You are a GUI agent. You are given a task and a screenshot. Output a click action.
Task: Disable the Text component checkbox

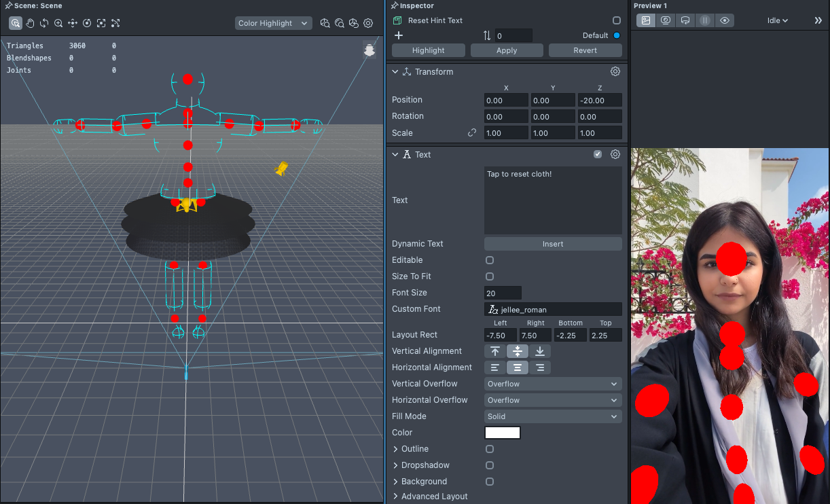pyautogui.click(x=598, y=154)
